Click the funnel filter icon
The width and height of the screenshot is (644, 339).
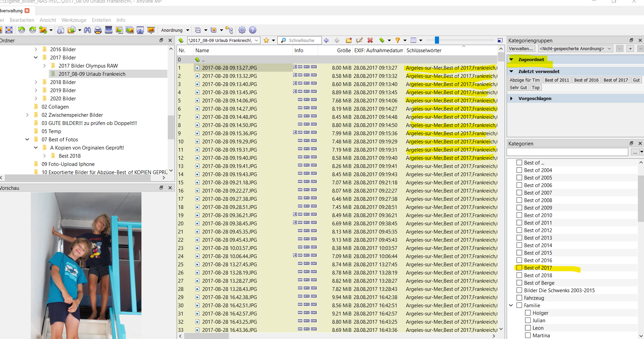pos(398,40)
